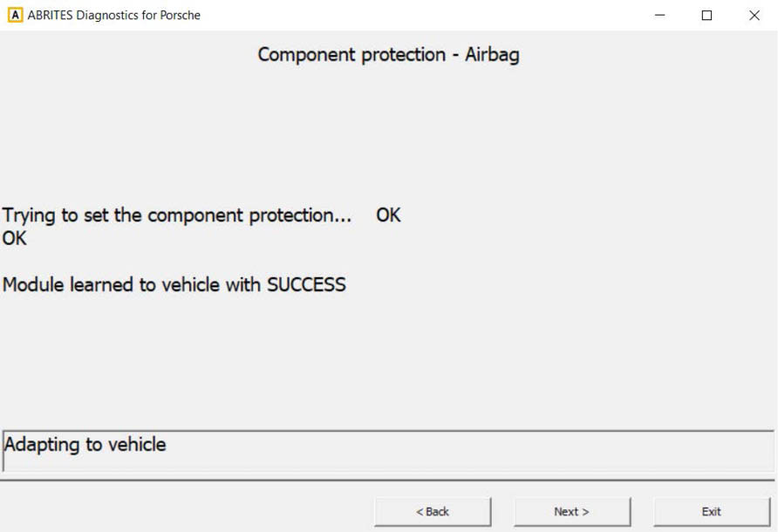Go back to the previous wizard step
The width and height of the screenshot is (778, 532).
[433, 512]
